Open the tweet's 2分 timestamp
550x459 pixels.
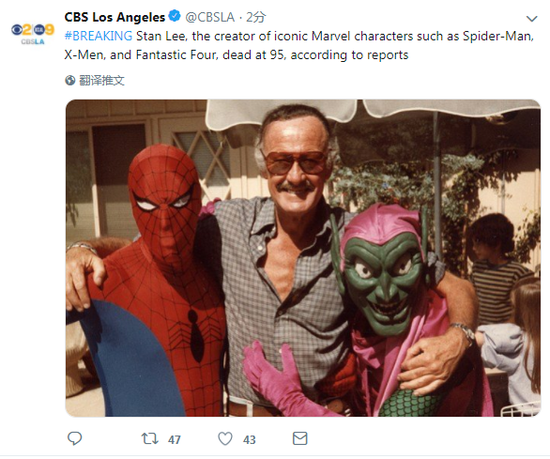[x=256, y=17]
